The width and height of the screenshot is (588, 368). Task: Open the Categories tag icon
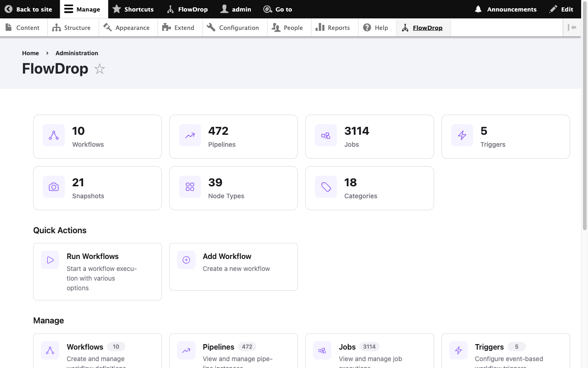pyautogui.click(x=325, y=187)
